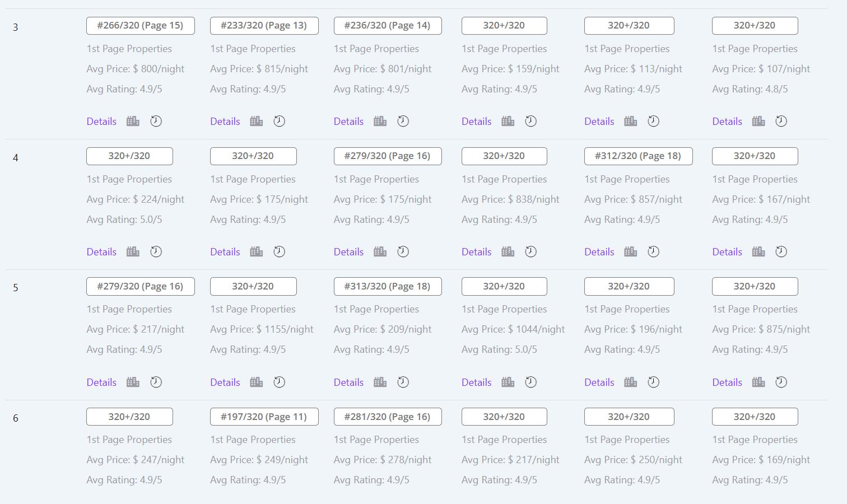Click 'Avg Price: $ 250/night' in row 6
This screenshot has height=504, width=847.
(633, 460)
